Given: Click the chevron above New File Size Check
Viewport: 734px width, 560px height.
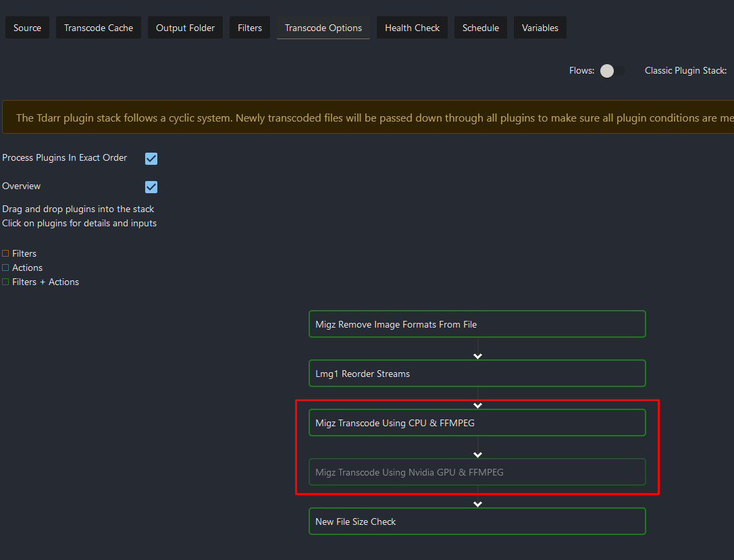Looking at the screenshot, I should (478, 504).
